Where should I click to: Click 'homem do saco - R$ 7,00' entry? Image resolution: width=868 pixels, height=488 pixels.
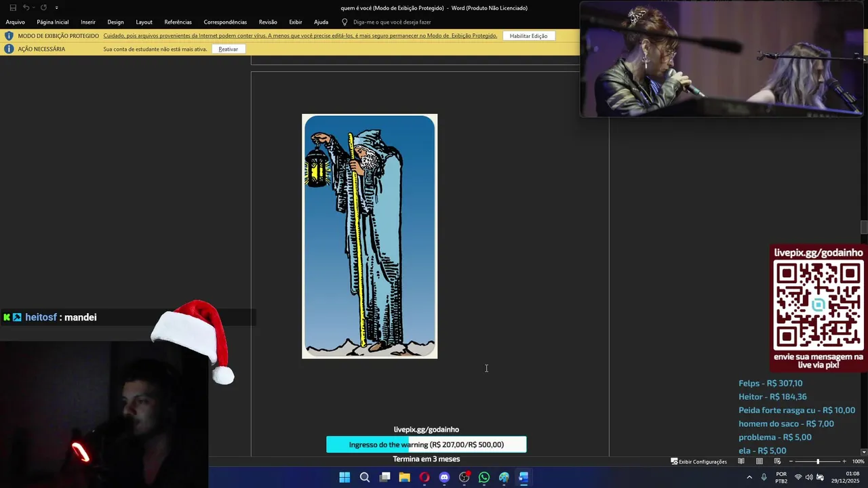786,424
